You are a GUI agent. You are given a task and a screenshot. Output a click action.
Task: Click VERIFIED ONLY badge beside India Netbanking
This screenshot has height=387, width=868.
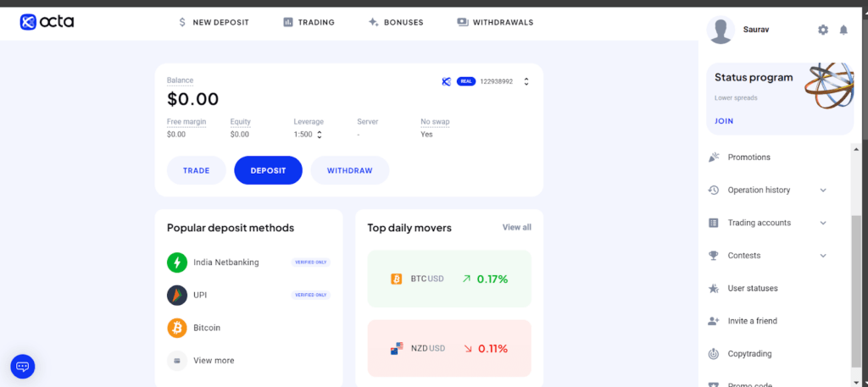click(x=310, y=262)
